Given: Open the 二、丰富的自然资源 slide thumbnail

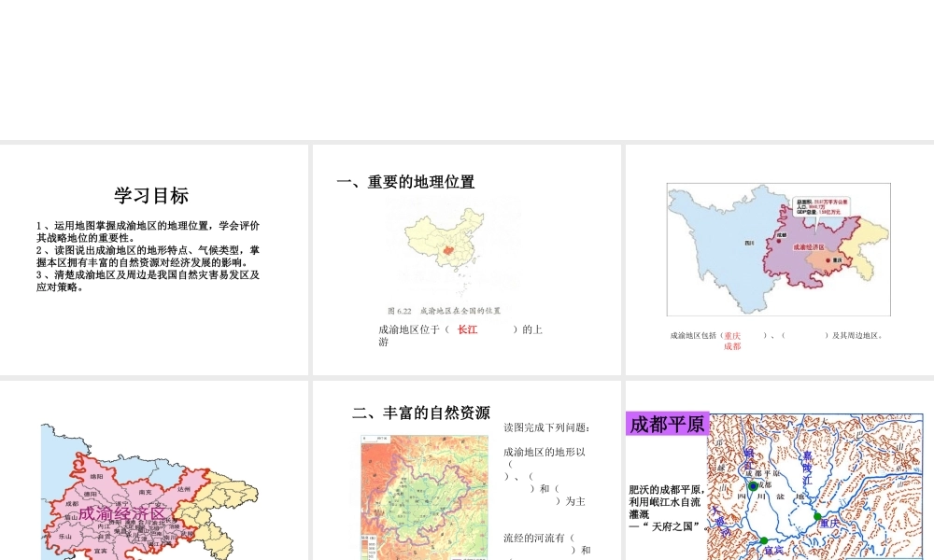Looking at the screenshot, I should tap(466, 470).
